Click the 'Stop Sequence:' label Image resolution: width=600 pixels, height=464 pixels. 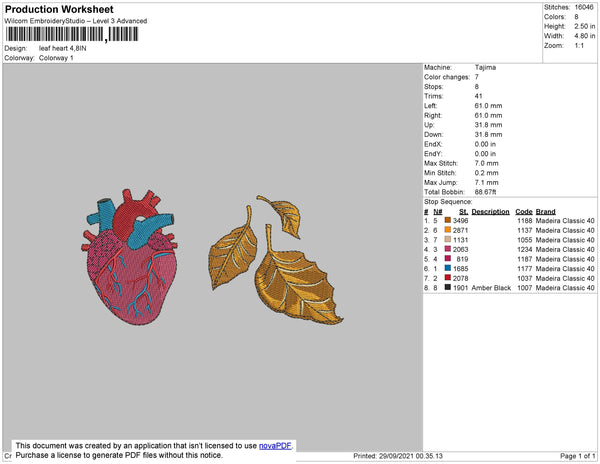point(448,202)
